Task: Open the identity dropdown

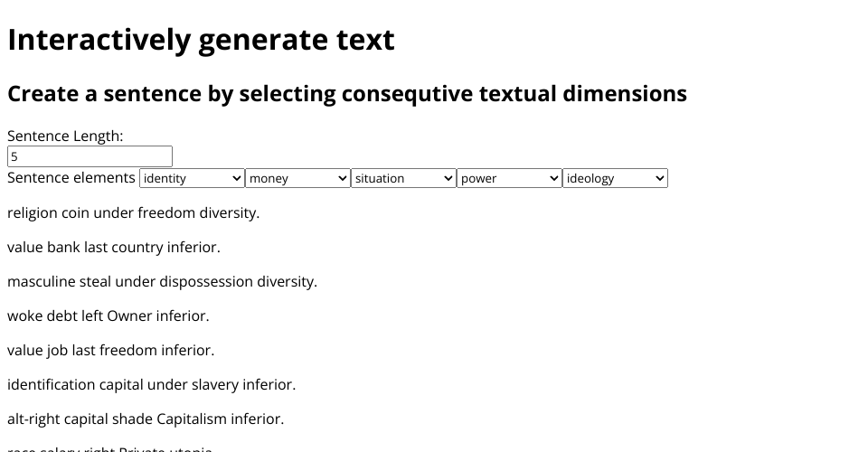Action: tap(192, 178)
